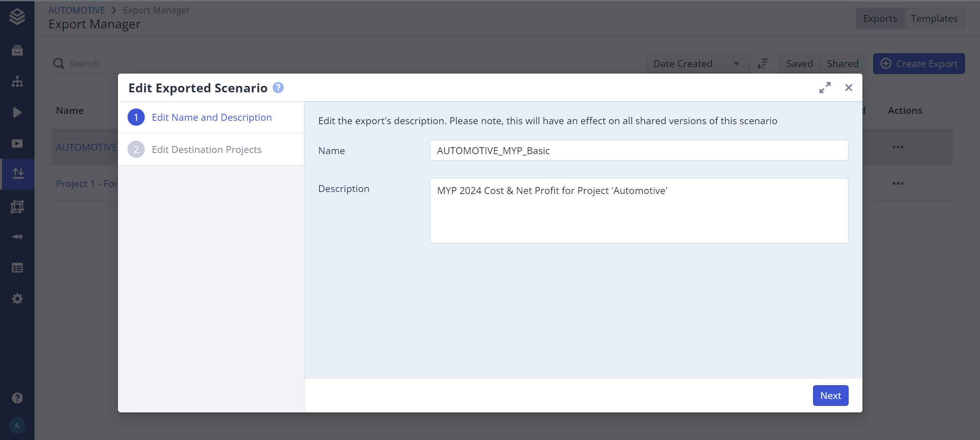The height and width of the screenshot is (440, 980).
Task: Open the Export Manager sidebar icon
Action: click(17, 174)
